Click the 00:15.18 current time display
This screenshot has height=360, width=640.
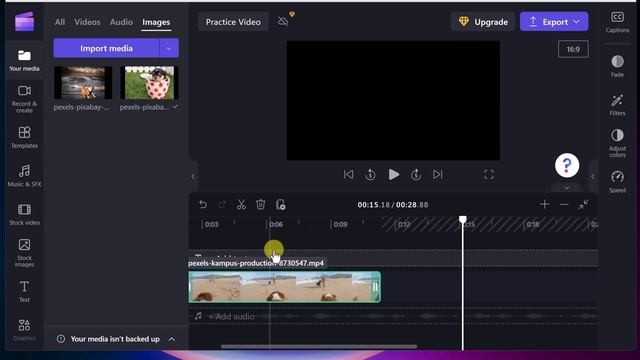(x=373, y=205)
